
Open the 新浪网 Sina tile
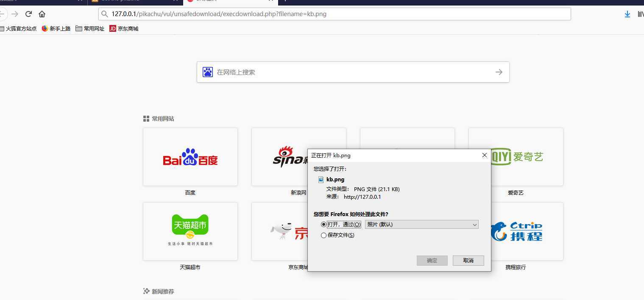click(x=280, y=157)
